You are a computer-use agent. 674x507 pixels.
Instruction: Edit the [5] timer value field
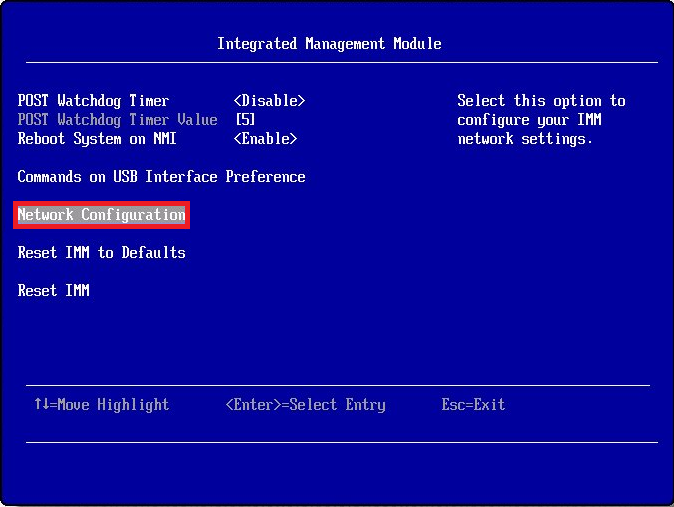[x=245, y=120]
